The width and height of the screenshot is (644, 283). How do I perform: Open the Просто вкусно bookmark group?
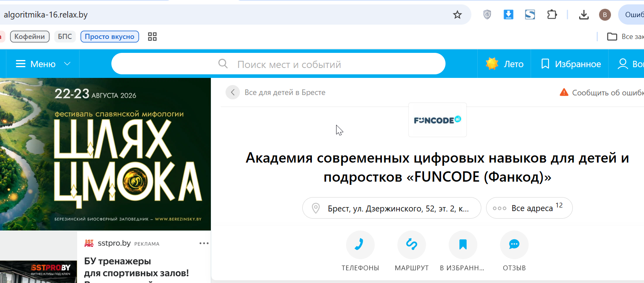coord(110,37)
